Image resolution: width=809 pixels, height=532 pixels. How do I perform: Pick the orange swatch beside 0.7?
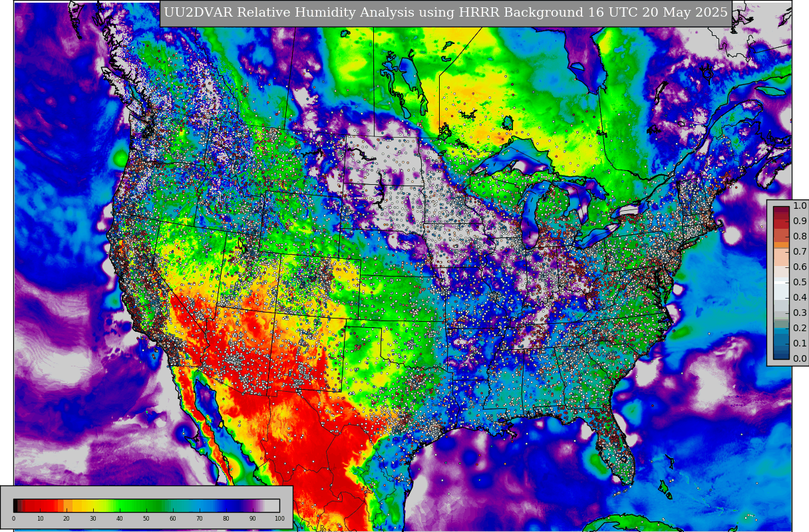coord(781,245)
